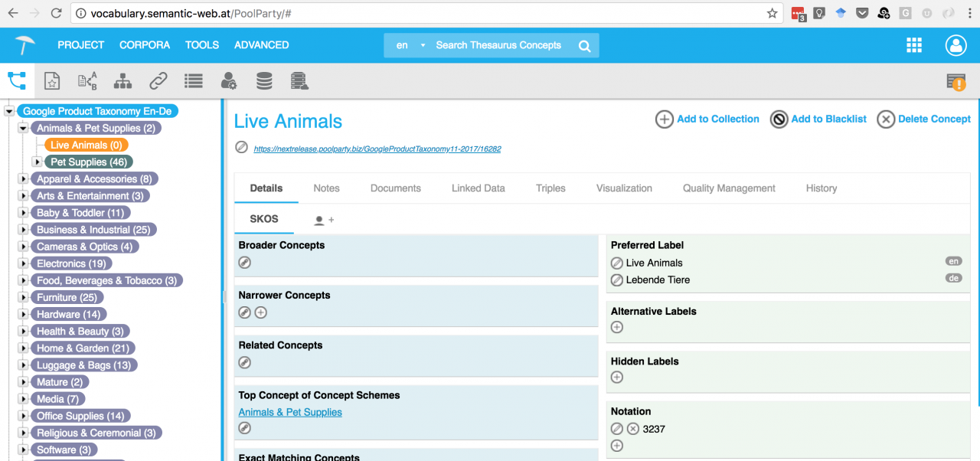Image resolution: width=980 pixels, height=461 pixels.
Task: Open the apps grid icon
Action: point(914,45)
